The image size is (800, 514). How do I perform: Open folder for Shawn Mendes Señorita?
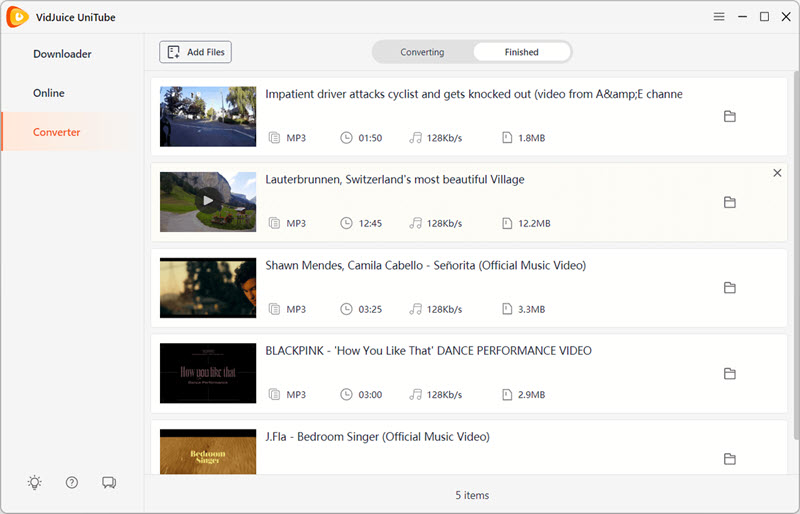730,287
